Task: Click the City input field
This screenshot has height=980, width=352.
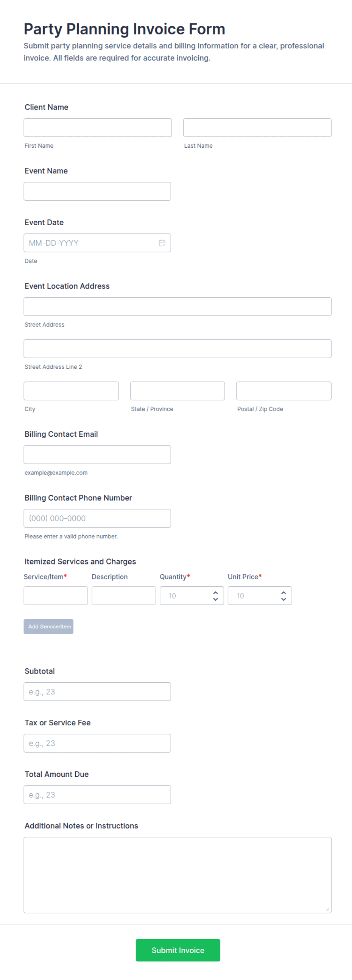Action: click(x=71, y=391)
